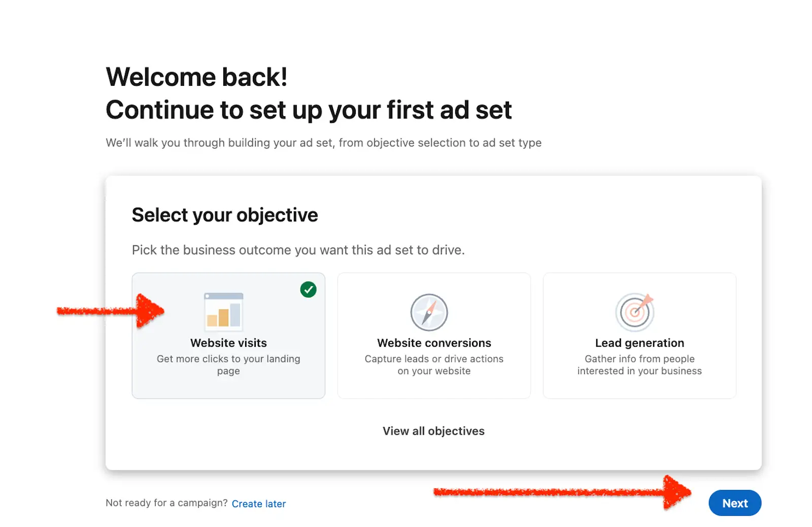
Task: Expand View all objectives
Action: coord(433,431)
